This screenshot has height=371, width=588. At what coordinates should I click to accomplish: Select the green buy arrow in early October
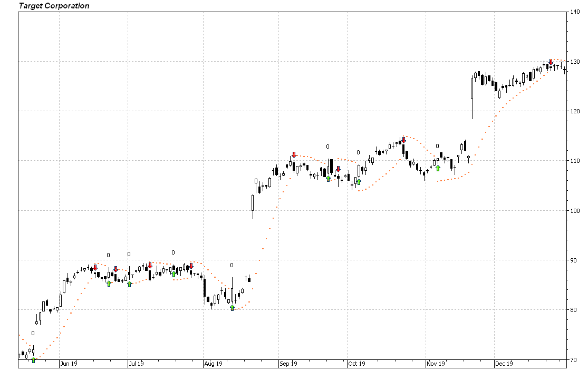pyautogui.click(x=359, y=182)
